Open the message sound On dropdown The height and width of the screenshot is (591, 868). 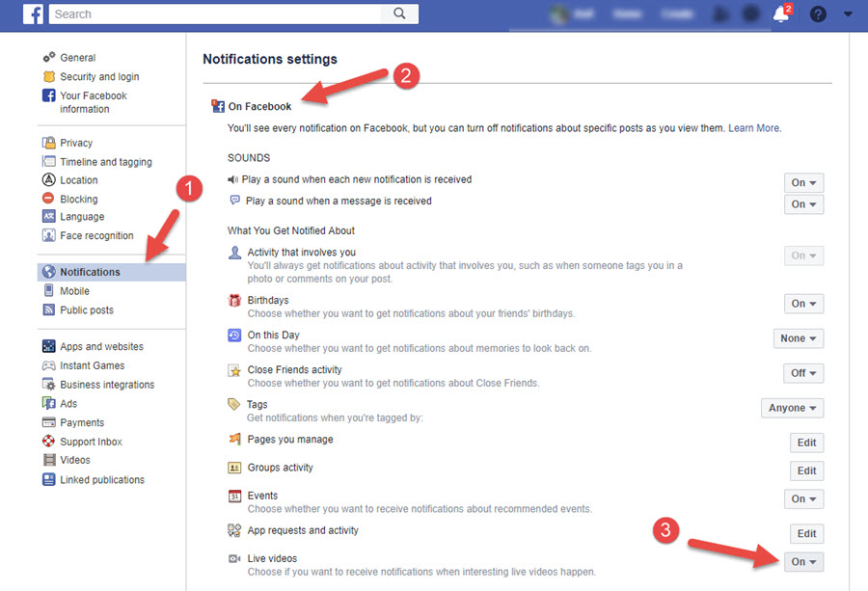point(803,204)
